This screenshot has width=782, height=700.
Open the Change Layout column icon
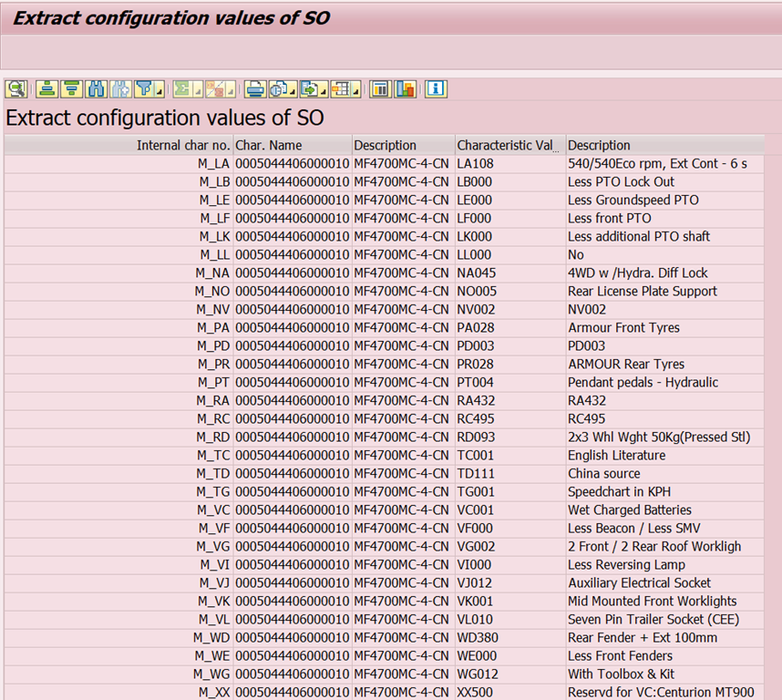pyautogui.click(x=381, y=89)
